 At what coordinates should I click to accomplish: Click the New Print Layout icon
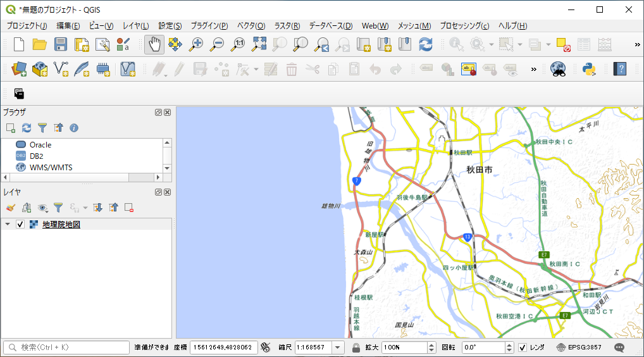pos(82,44)
